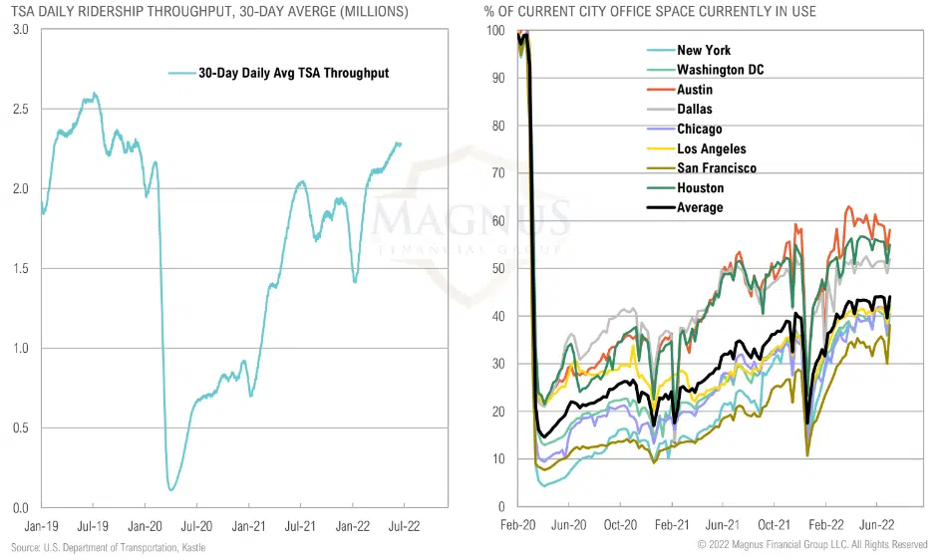Click the Magnus Financial Group copyright notice
This screenshot has height=560, width=939.
click(813, 545)
